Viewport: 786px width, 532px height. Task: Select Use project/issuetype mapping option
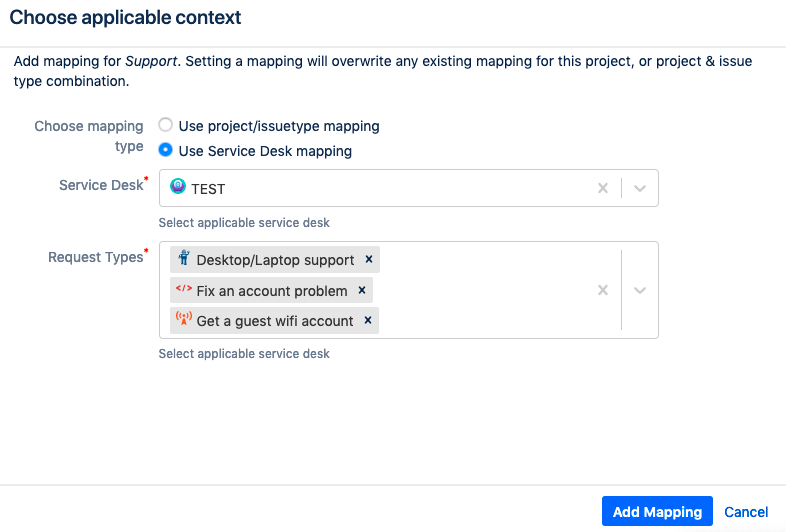click(166, 126)
